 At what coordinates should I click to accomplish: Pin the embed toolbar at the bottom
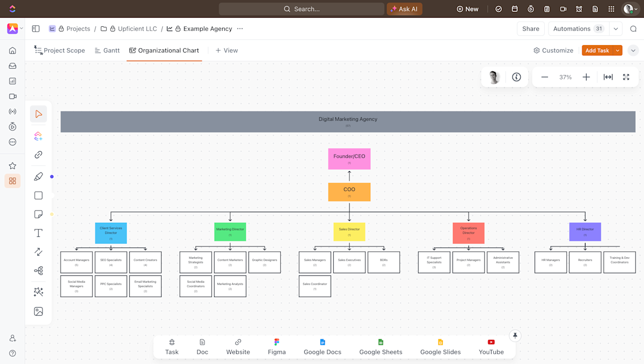[515, 336]
